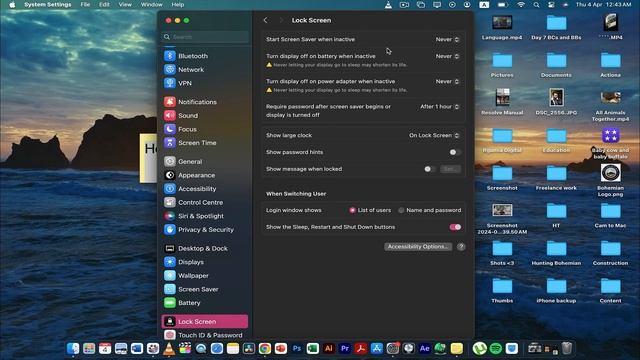Open Turn display off on battery dropdown
This screenshot has width=640, height=360.
click(x=447, y=56)
